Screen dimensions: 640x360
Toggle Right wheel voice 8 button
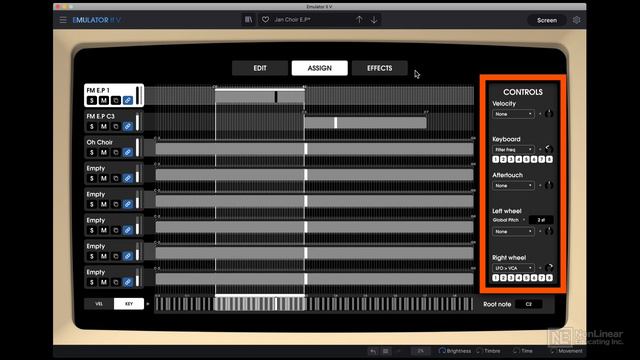[549, 278]
